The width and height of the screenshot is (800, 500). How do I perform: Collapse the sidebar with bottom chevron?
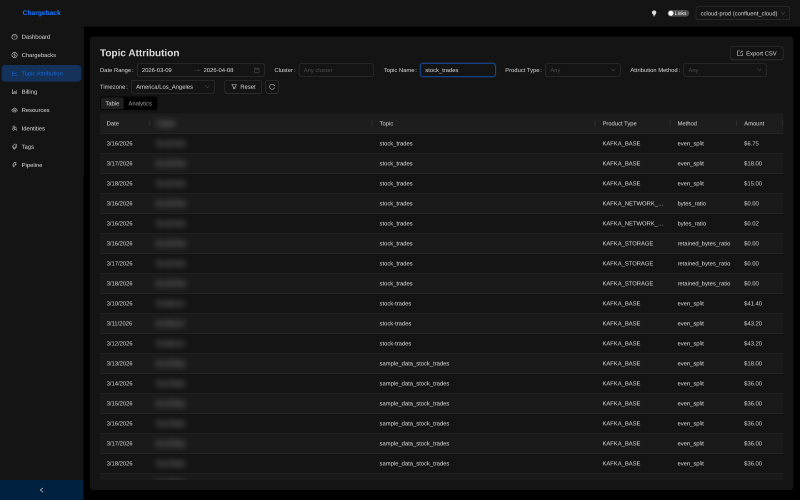pyautogui.click(x=41, y=490)
